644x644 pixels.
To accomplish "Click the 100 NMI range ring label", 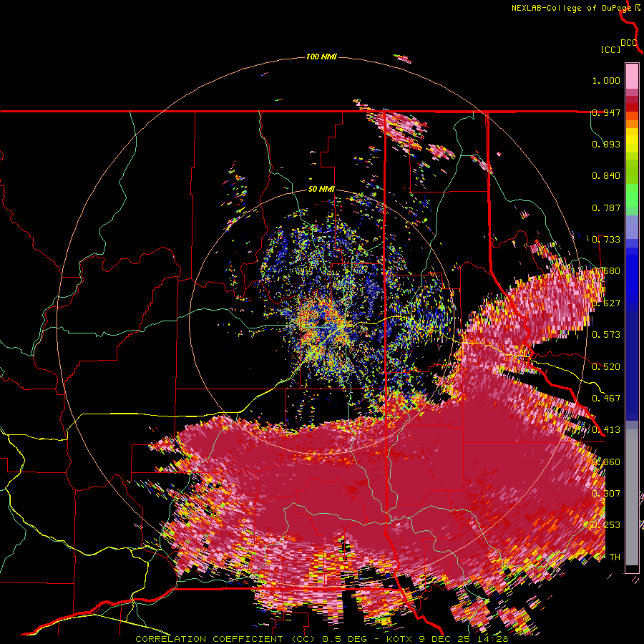I will coord(321,57).
